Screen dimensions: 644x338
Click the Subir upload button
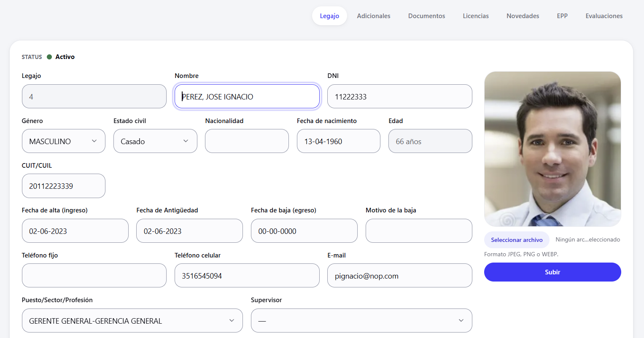[552, 272]
